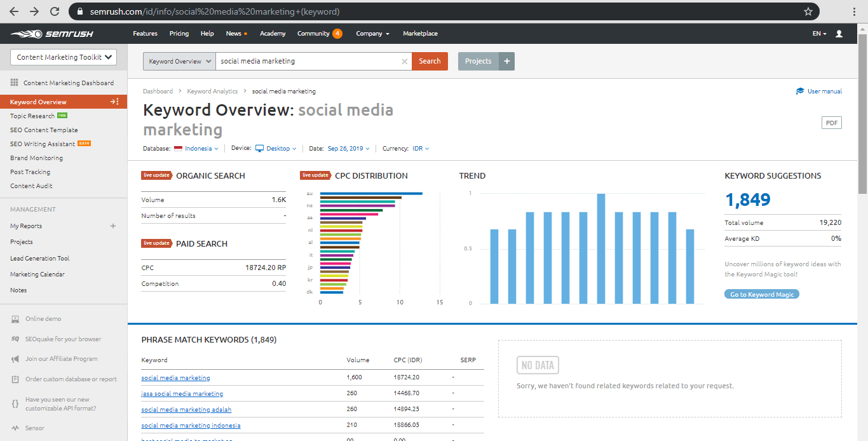
Task: Click the Search button
Action: pos(430,61)
